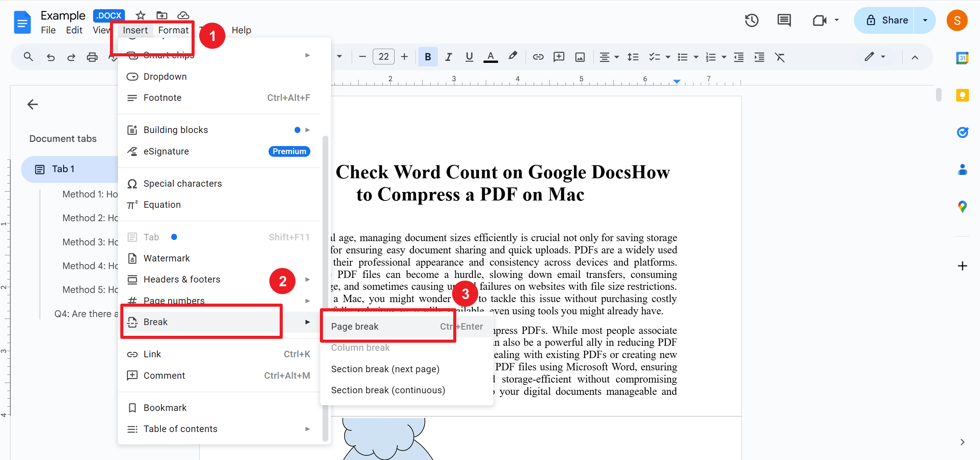Viewport: 980px width, 460px height.
Task: Click the Insert menu
Action: (x=135, y=30)
